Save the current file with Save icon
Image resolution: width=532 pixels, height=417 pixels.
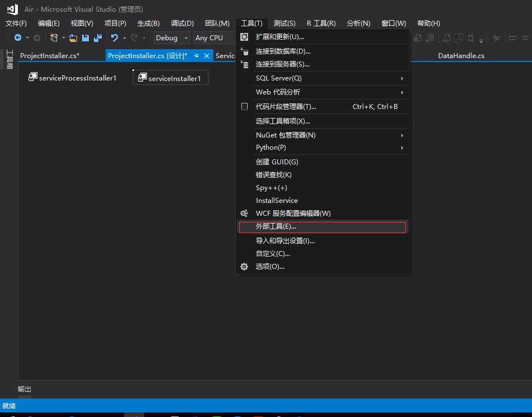[85, 37]
